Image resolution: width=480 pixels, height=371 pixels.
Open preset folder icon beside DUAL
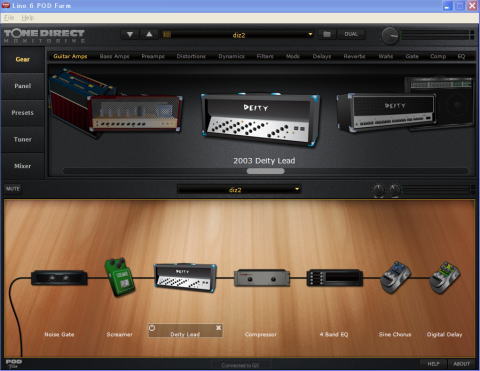pyautogui.click(x=327, y=34)
